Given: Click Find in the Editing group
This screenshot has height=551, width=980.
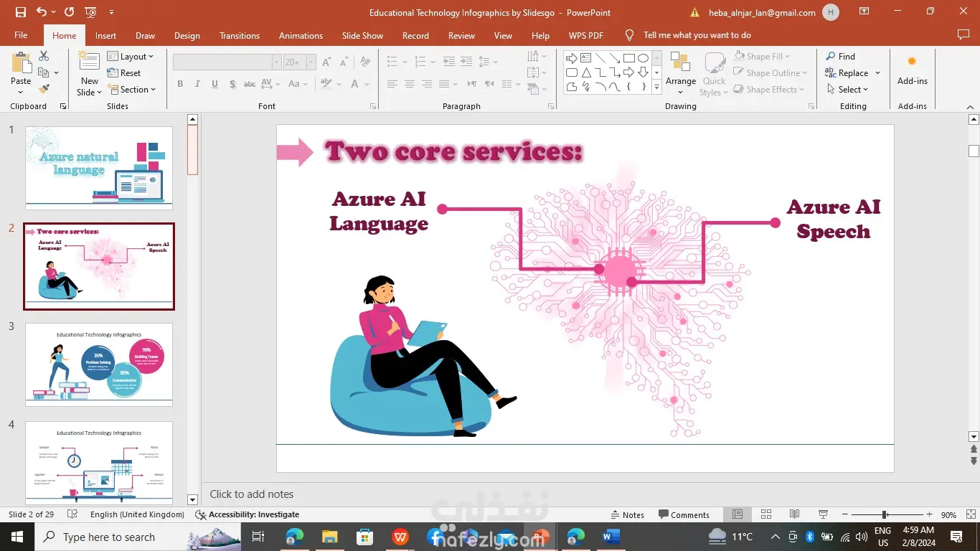Looking at the screenshot, I should (840, 57).
